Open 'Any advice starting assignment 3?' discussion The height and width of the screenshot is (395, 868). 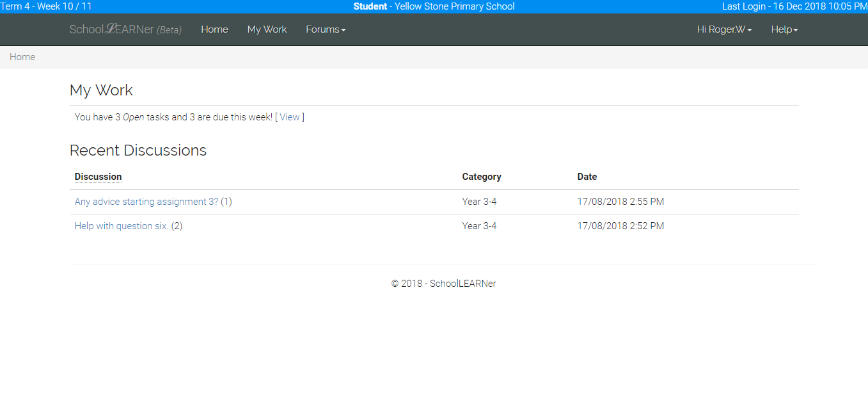point(146,202)
